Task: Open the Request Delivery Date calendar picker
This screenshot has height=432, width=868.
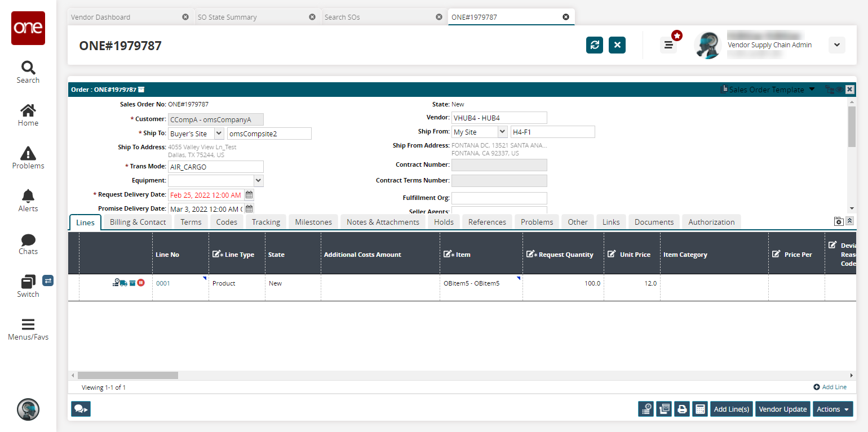Action: pyautogui.click(x=249, y=195)
